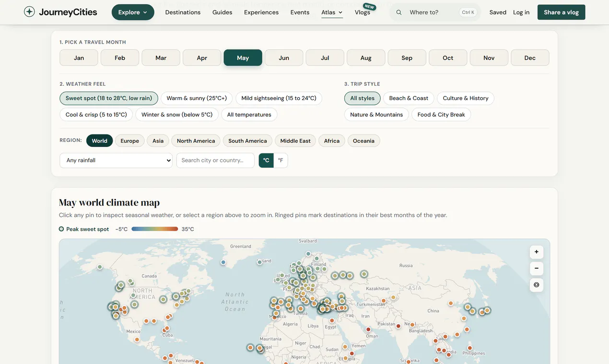The height and width of the screenshot is (364, 609).
Task: Filter region to Europe
Action: (130, 141)
